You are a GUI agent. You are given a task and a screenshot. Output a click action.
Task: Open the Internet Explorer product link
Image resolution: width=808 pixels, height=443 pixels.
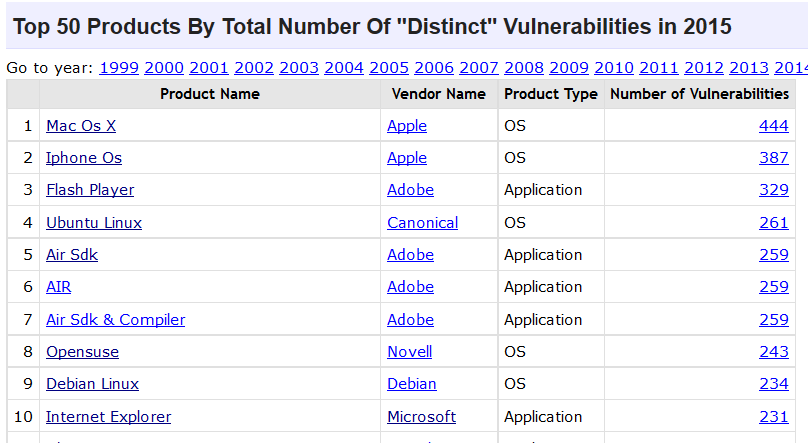point(108,417)
